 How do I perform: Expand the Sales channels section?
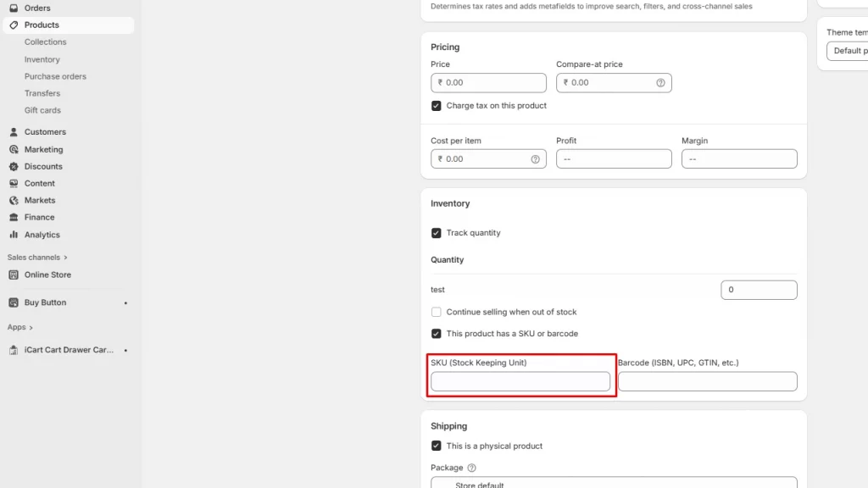pos(37,258)
